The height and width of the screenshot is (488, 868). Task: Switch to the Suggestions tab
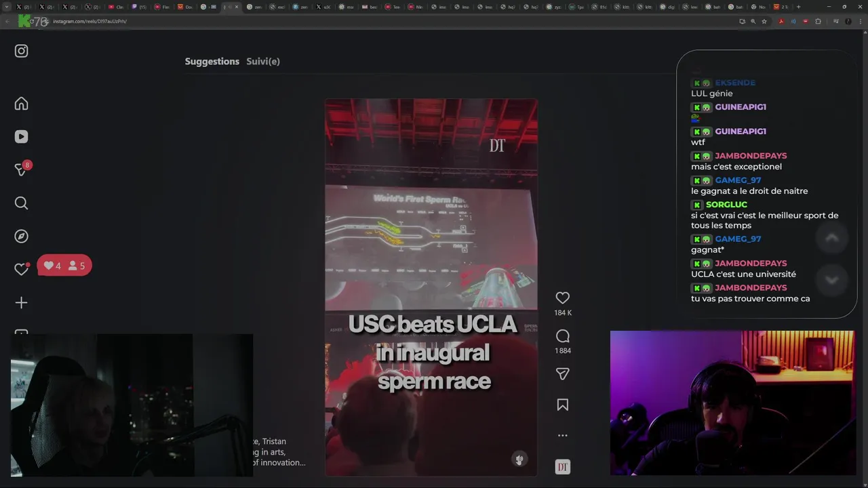tap(212, 61)
